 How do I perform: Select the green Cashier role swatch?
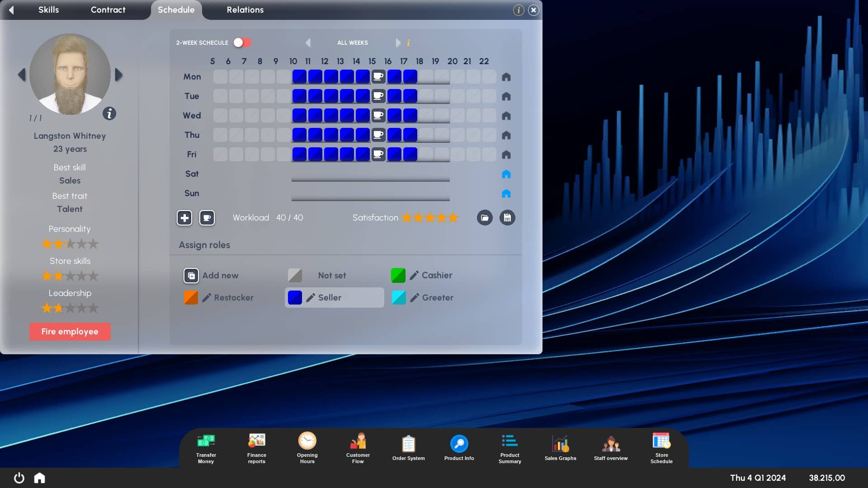pos(398,276)
